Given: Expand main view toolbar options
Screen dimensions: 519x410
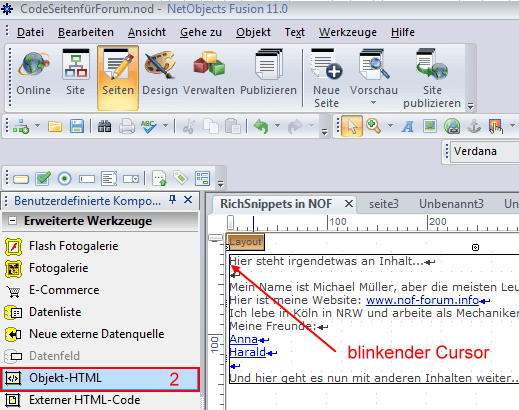Looking at the screenshot, I should click(471, 106).
